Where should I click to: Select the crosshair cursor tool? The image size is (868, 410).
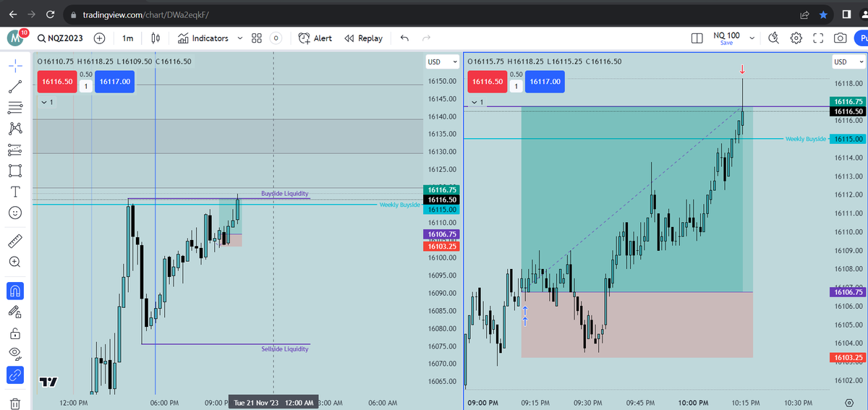(x=14, y=65)
